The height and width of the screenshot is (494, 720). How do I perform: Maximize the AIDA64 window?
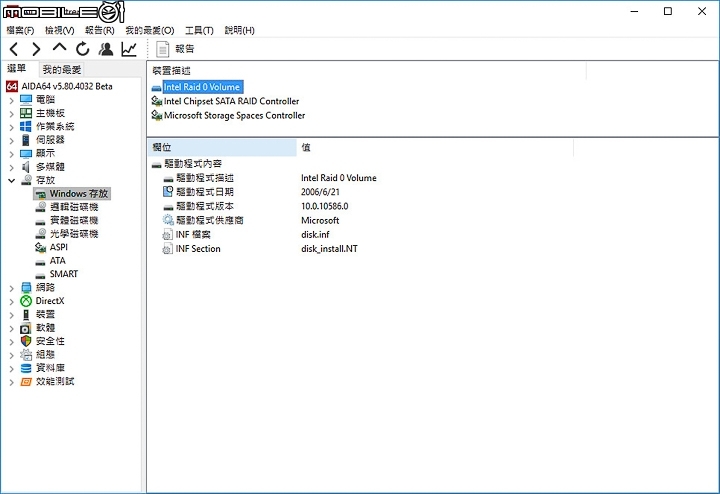[x=668, y=11]
